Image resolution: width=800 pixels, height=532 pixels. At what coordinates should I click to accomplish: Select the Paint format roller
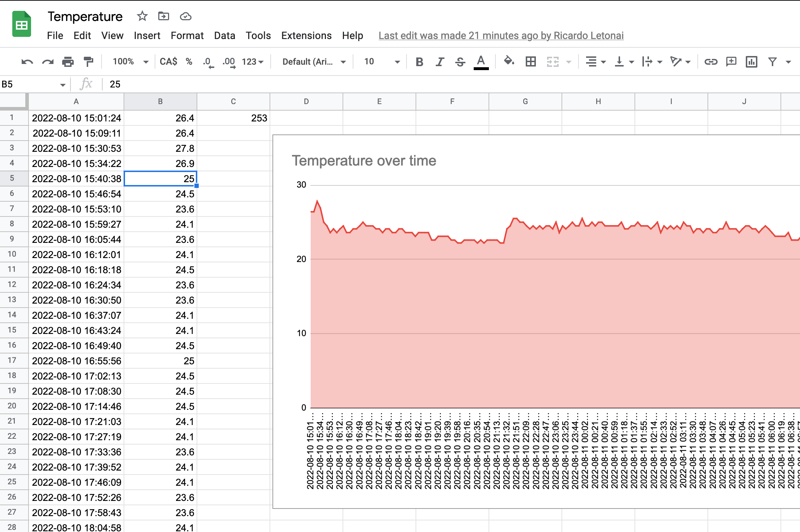coord(88,62)
